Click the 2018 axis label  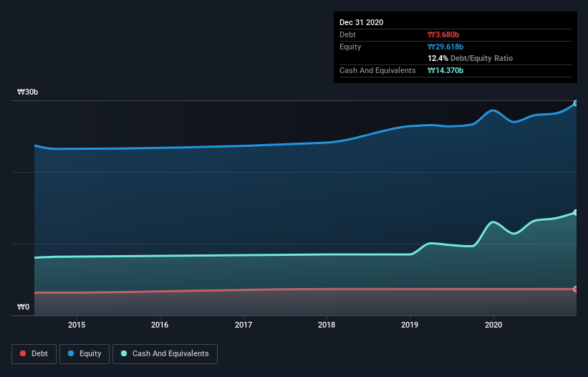(x=327, y=325)
